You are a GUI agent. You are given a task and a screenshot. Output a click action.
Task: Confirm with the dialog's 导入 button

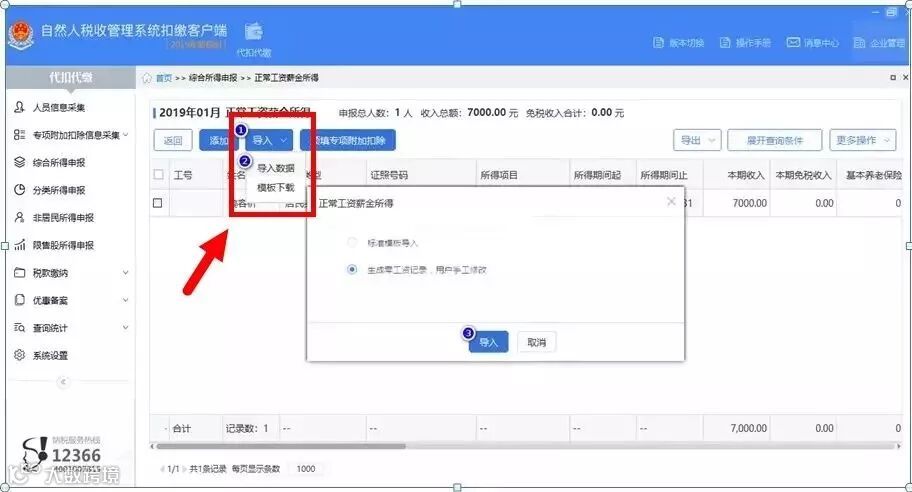[x=489, y=342]
